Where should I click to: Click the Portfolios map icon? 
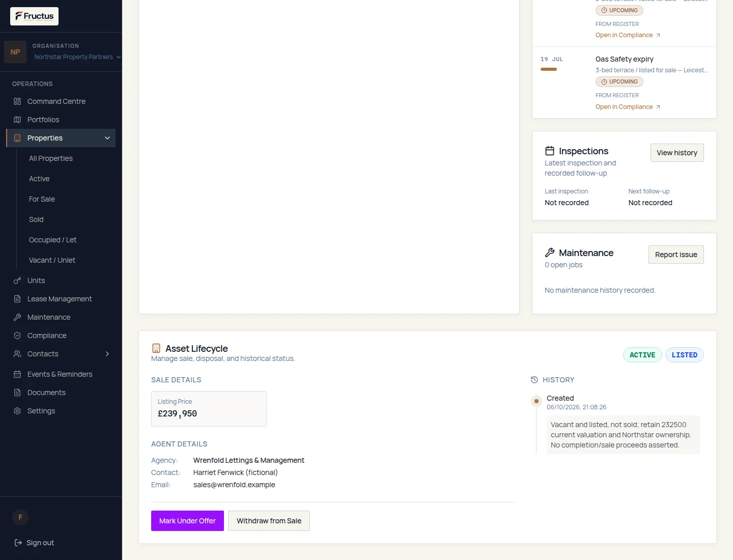point(17,120)
